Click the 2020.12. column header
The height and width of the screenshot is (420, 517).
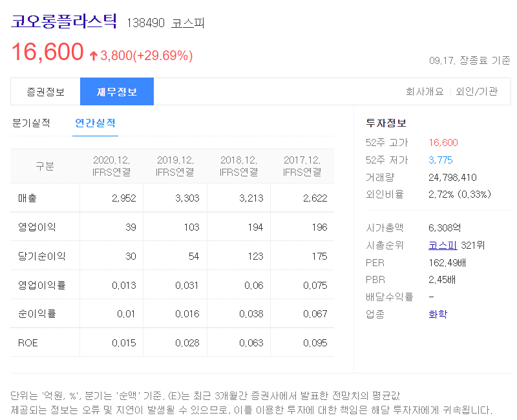(111, 166)
